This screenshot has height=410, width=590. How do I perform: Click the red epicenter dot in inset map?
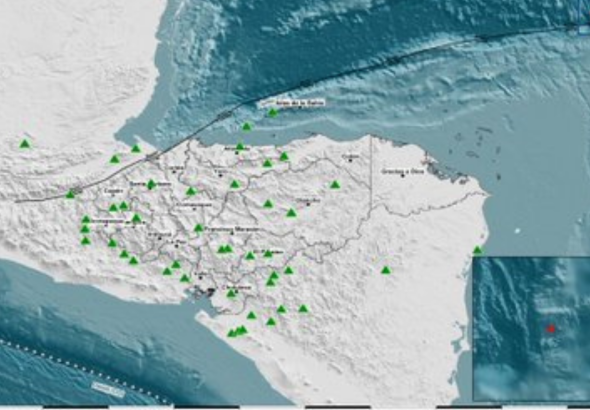pyautogui.click(x=551, y=329)
